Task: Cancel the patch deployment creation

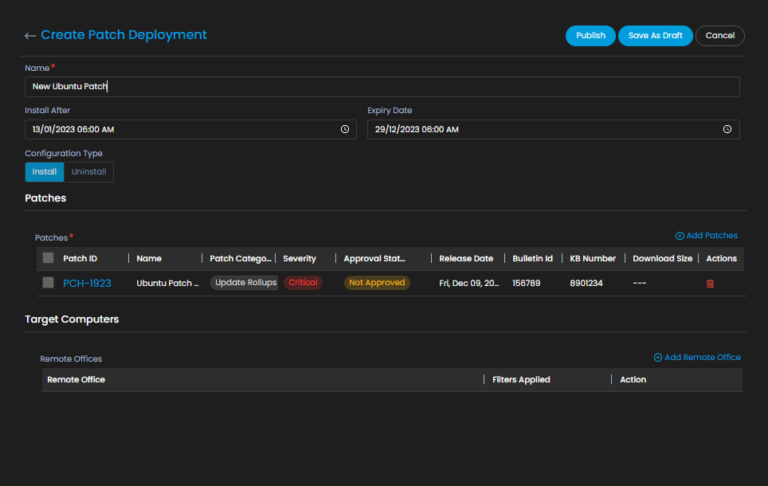Action: [720, 36]
